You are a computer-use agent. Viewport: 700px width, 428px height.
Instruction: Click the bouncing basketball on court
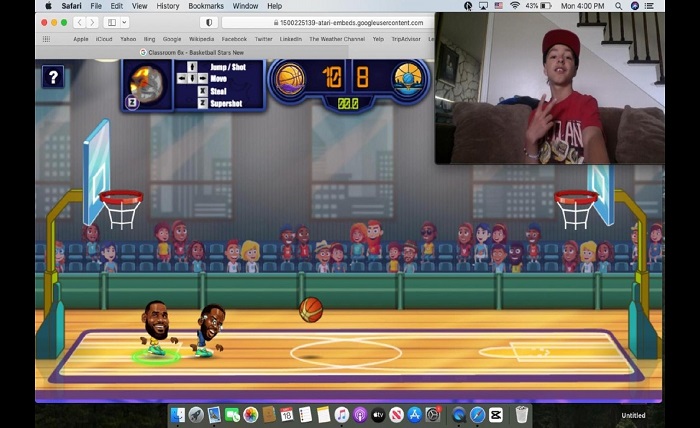pos(311,310)
